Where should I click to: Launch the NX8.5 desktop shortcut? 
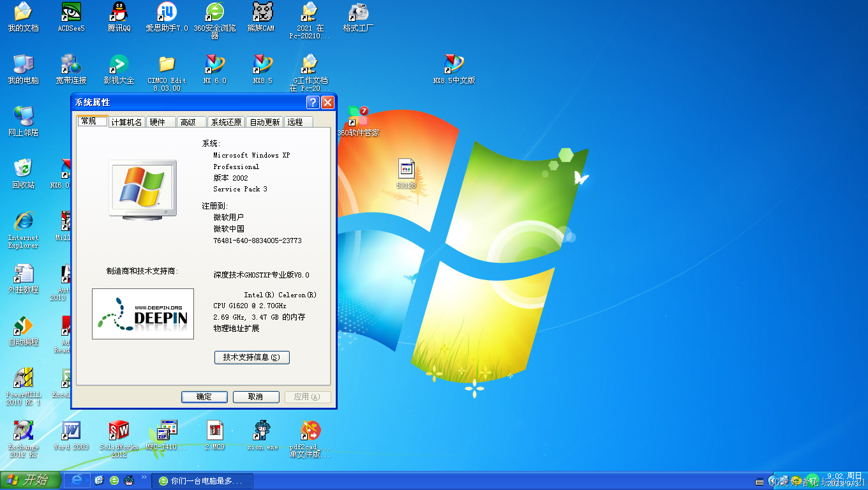point(262,70)
